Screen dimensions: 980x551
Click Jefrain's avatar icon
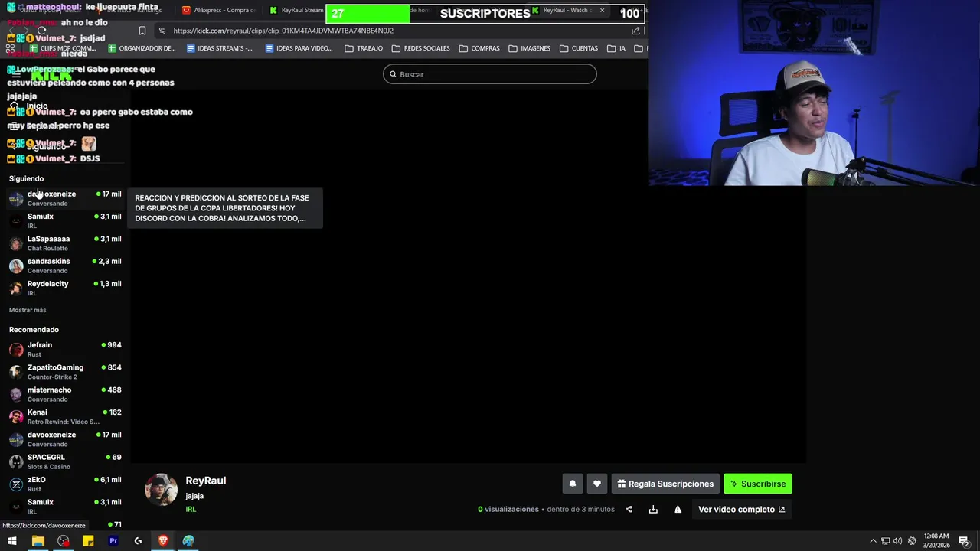16,350
